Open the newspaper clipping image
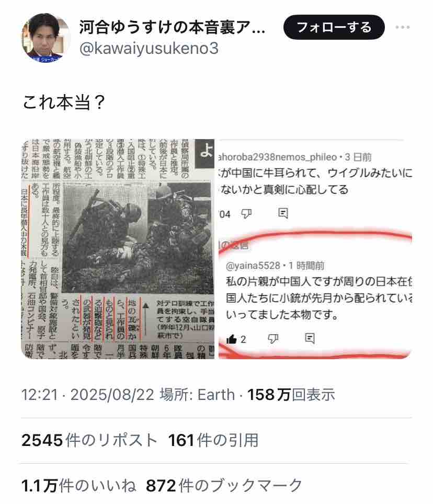The width and height of the screenshot is (433, 504). [118, 249]
